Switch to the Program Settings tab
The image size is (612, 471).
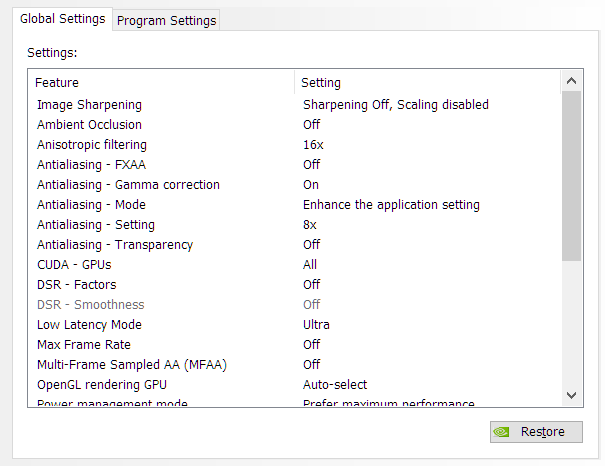tap(167, 20)
